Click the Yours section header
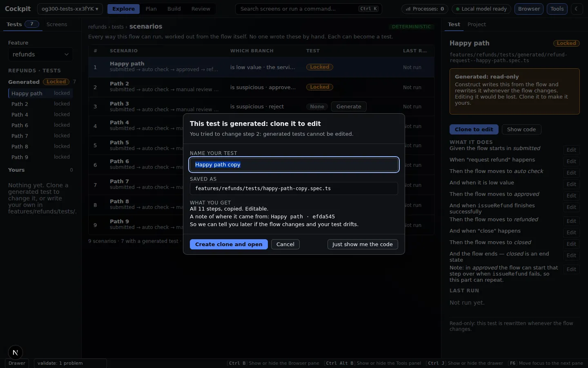The image size is (588, 368). (40, 170)
